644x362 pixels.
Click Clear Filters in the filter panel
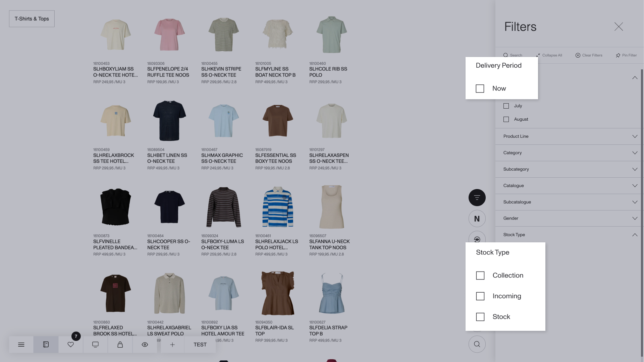pos(589,55)
